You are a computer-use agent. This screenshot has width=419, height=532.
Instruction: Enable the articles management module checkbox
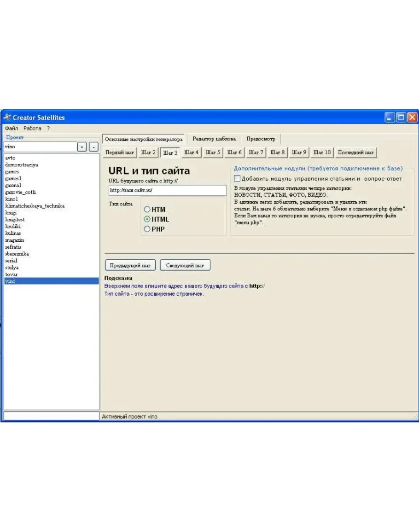pos(237,179)
